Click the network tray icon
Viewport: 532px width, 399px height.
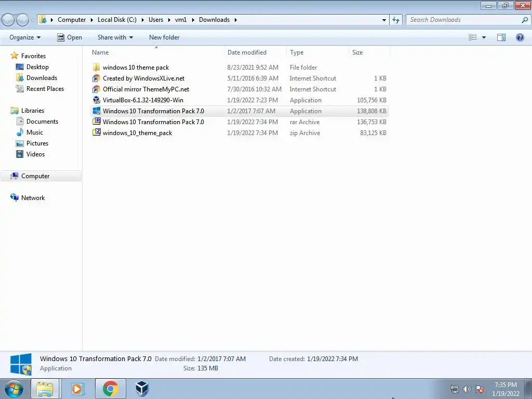pos(454,389)
